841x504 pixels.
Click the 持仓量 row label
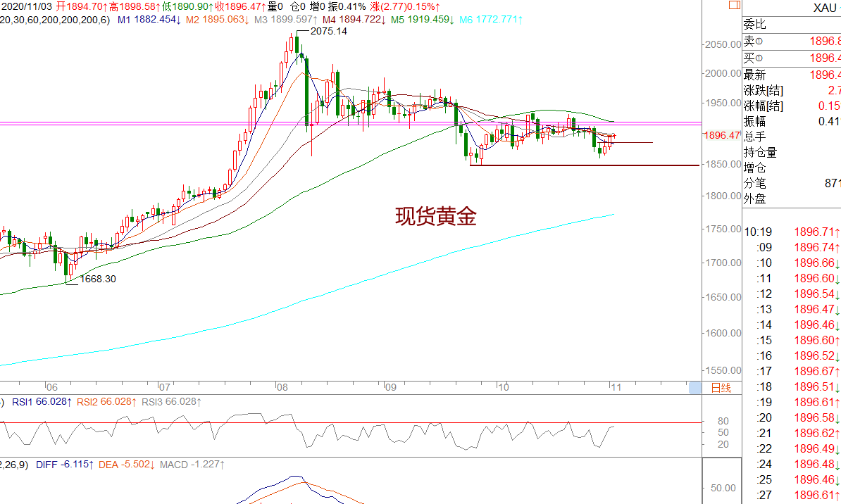(x=760, y=152)
